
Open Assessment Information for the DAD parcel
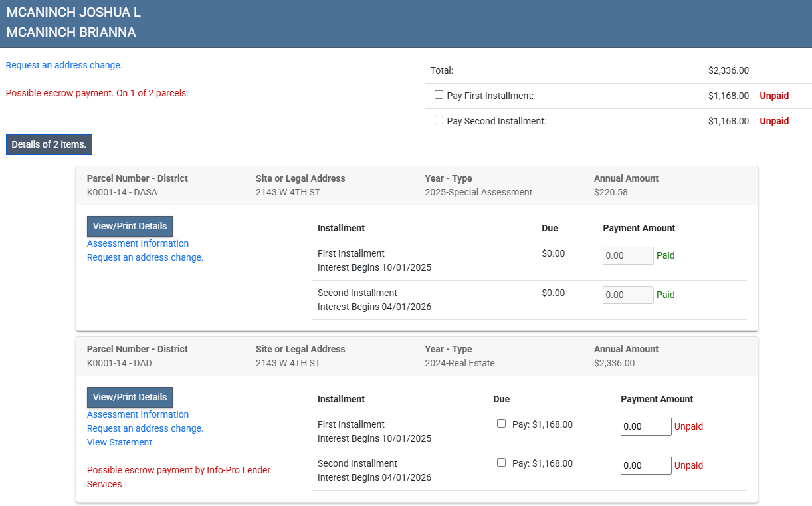click(138, 414)
